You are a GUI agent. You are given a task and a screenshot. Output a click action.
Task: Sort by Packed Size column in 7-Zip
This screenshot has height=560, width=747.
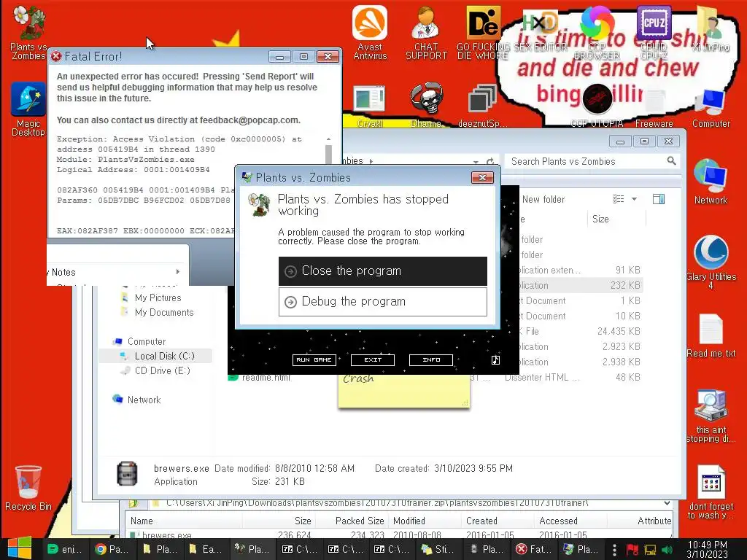click(x=352, y=521)
